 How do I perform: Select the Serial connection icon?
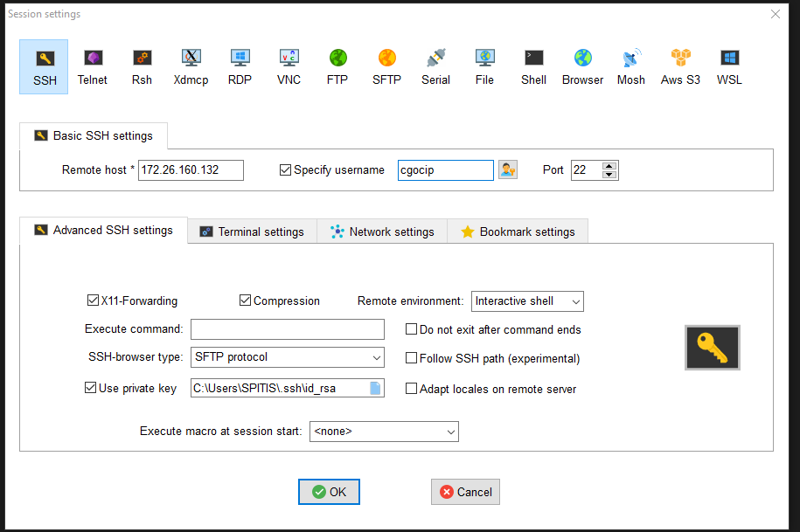pyautogui.click(x=435, y=66)
